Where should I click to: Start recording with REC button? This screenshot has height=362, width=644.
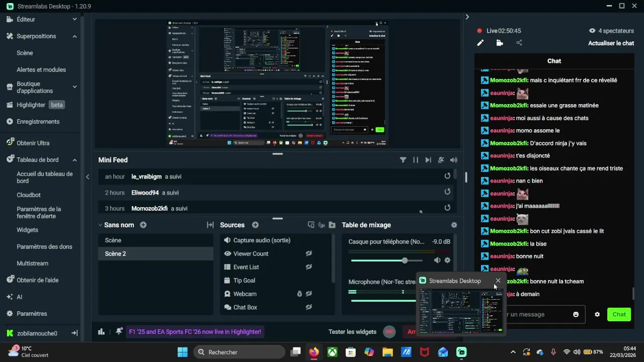point(389,332)
